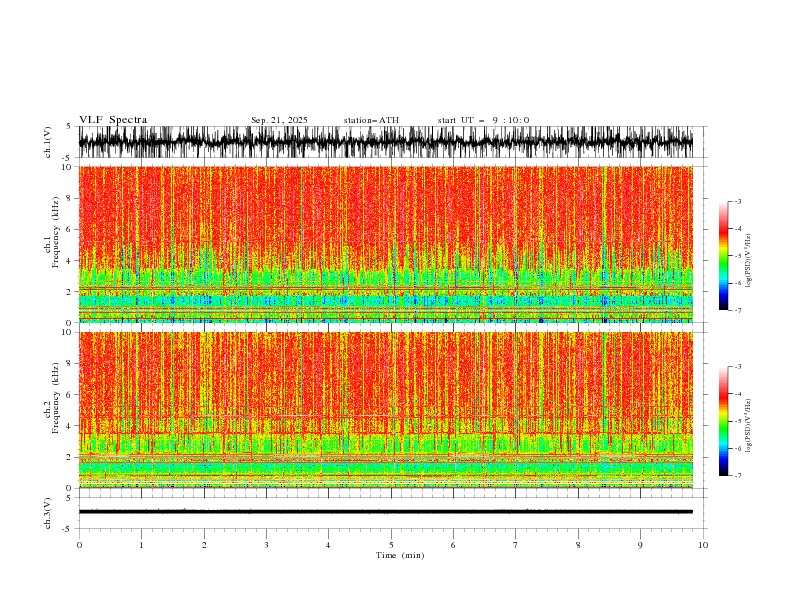Click the time axis tick label "0"
Screen dimensions: 792x612
click(x=79, y=545)
